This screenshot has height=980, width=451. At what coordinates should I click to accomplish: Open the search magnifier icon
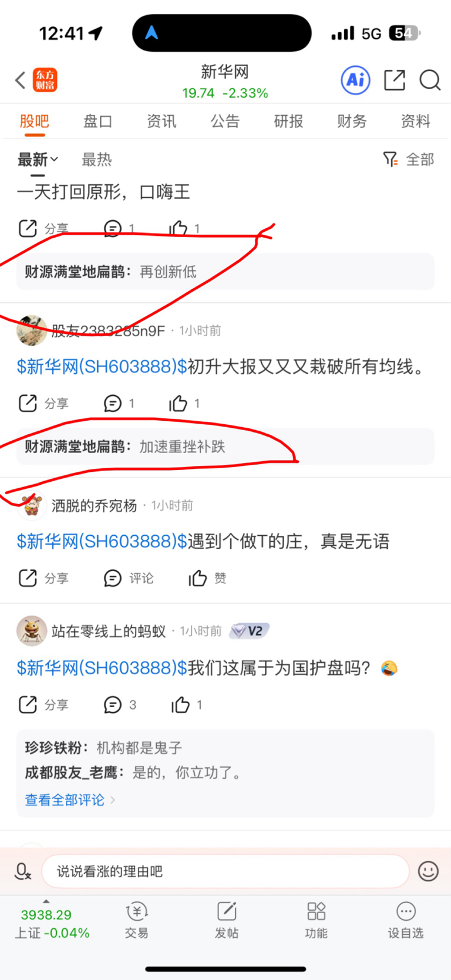[430, 80]
